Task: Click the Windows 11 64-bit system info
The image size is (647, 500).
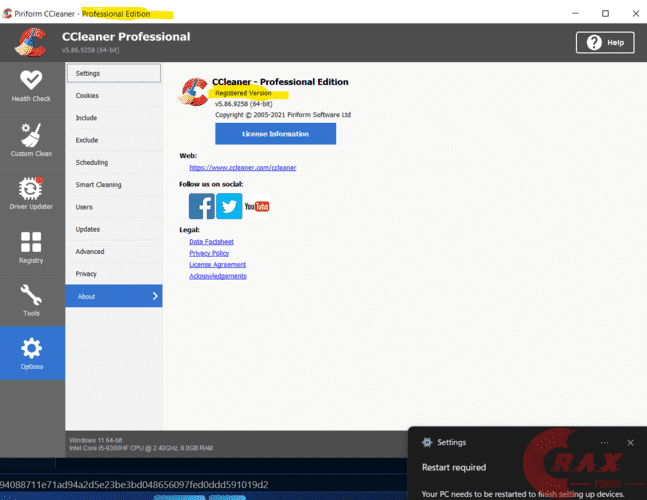Action: pos(96,440)
